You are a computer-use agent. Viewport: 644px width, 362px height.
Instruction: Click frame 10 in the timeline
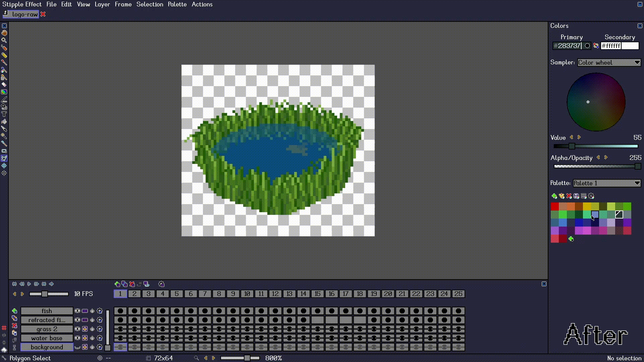coord(247,294)
